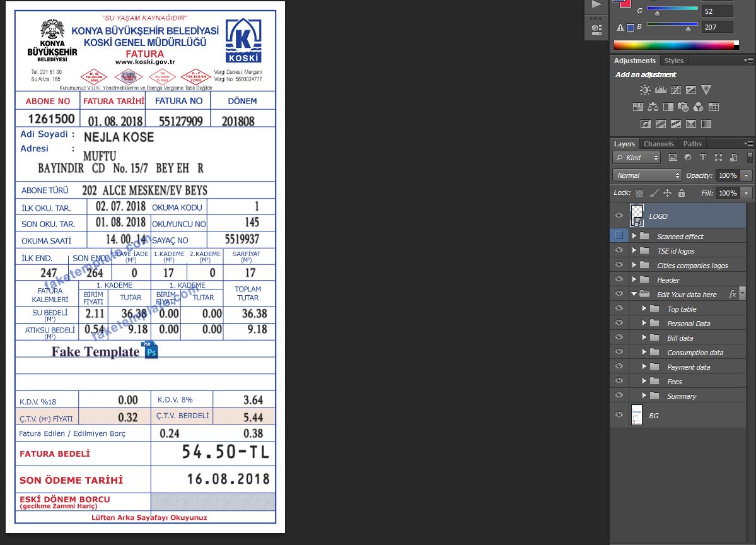Hide the LOGO layer with eye icon
The width and height of the screenshot is (756, 545).
(x=619, y=216)
